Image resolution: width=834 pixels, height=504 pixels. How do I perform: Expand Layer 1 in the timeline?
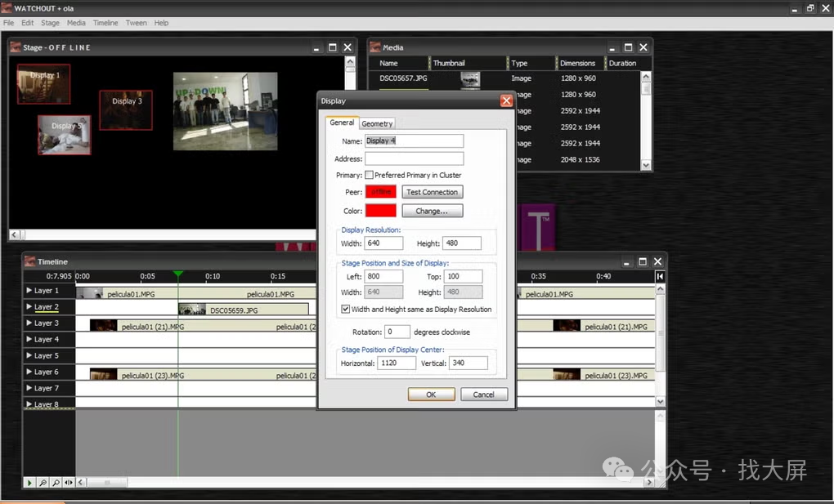[29, 291]
